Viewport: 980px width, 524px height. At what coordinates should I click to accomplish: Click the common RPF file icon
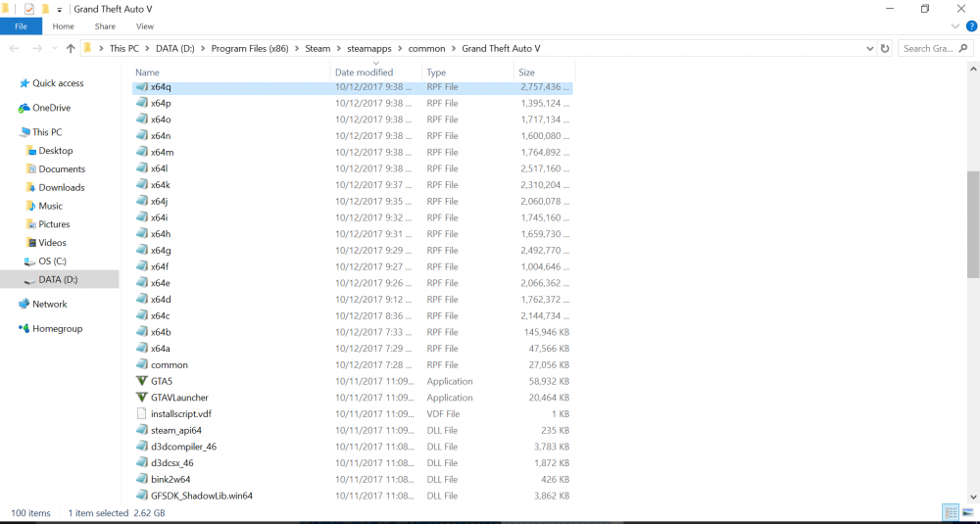click(x=141, y=364)
